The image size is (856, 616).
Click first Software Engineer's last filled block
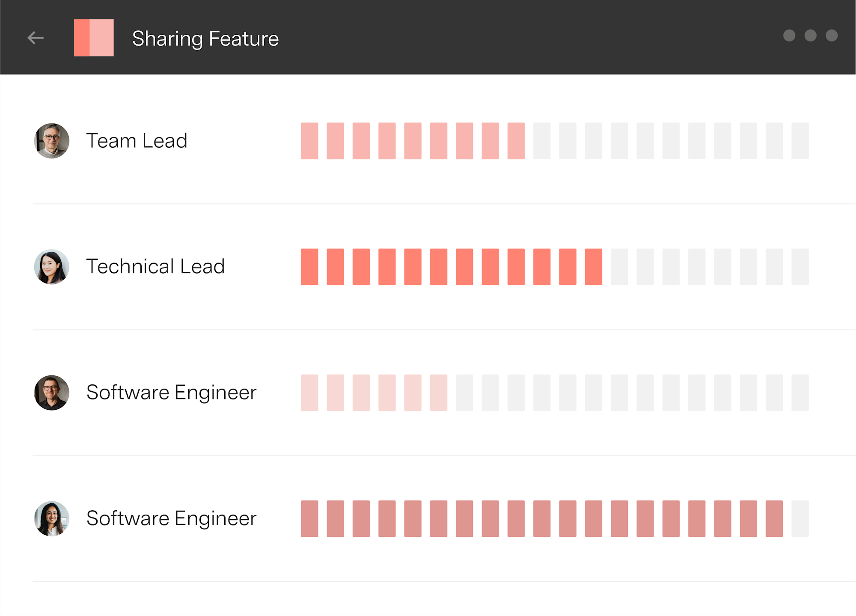tap(439, 393)
